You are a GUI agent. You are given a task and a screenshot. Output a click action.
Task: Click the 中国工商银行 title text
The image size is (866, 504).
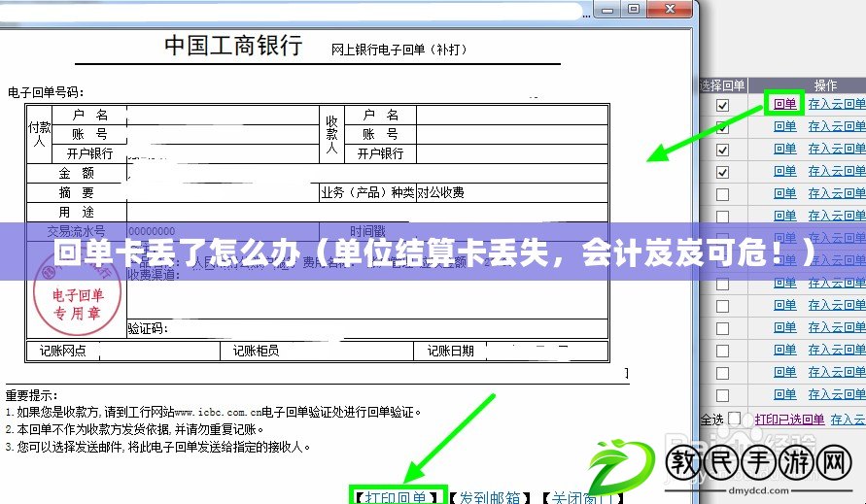click(x=233, y=45)
